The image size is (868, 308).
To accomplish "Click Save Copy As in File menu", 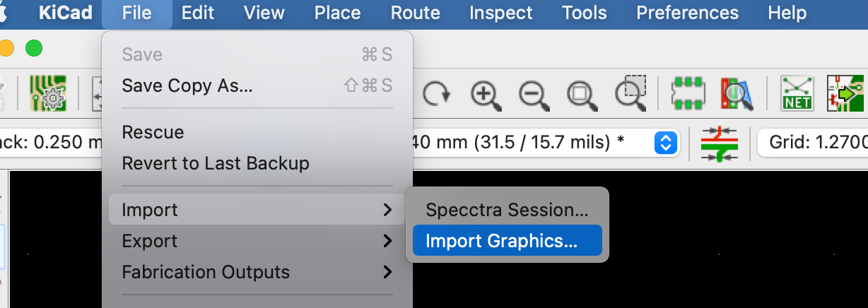I will point(187,85).
